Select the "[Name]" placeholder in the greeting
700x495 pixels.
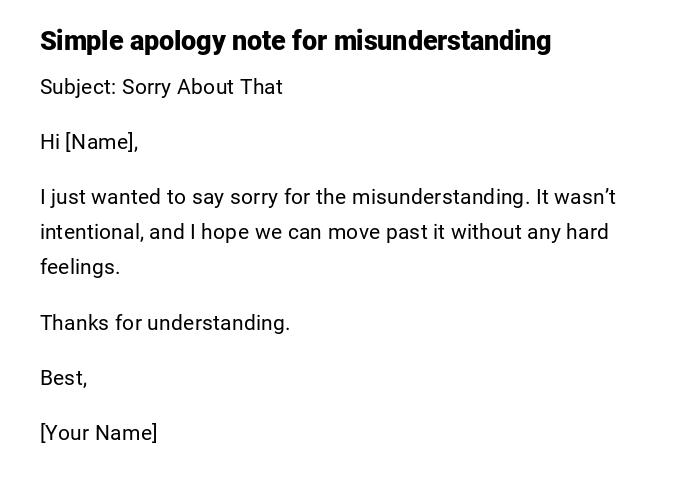click(x=101, y=142)
